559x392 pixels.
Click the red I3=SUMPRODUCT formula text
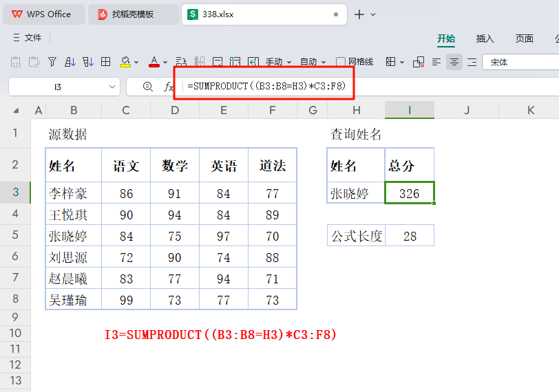[220, 335]
